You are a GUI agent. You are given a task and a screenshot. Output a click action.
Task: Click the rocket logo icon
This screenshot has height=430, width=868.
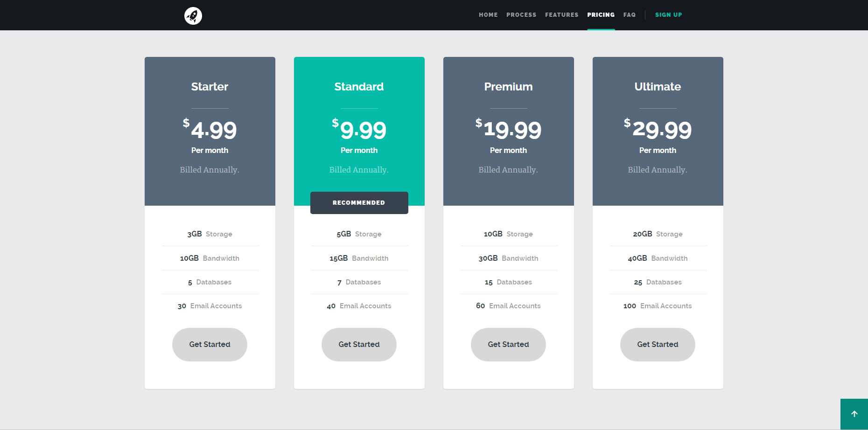click(193, 16)
